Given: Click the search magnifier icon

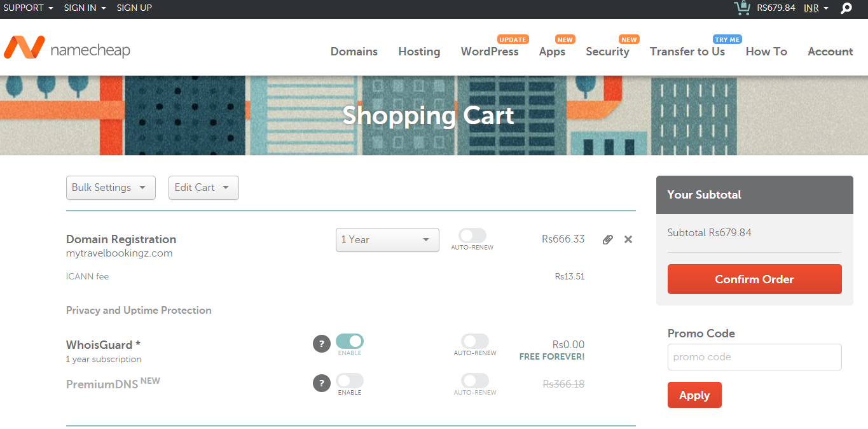Looking at the screenshot, I should (846, 8).
